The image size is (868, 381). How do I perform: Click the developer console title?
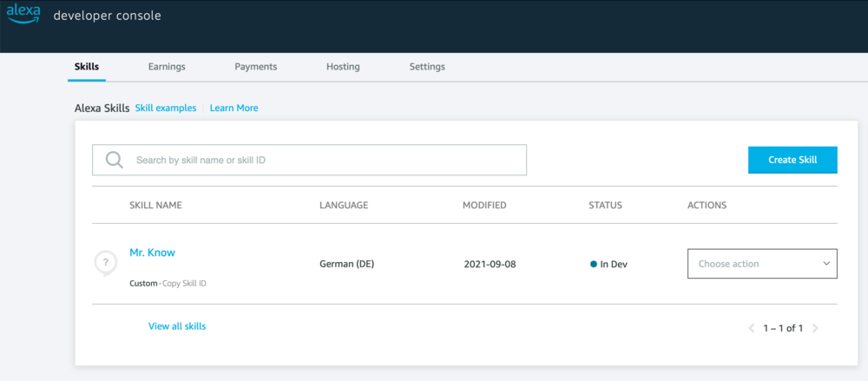tap(107, 16)
